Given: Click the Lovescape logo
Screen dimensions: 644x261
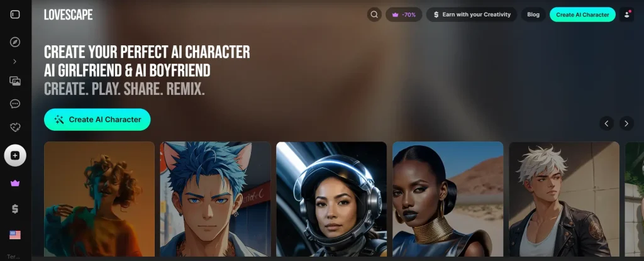Looking at the screenshot, I should pyautogui.click(x=68, y=14).
